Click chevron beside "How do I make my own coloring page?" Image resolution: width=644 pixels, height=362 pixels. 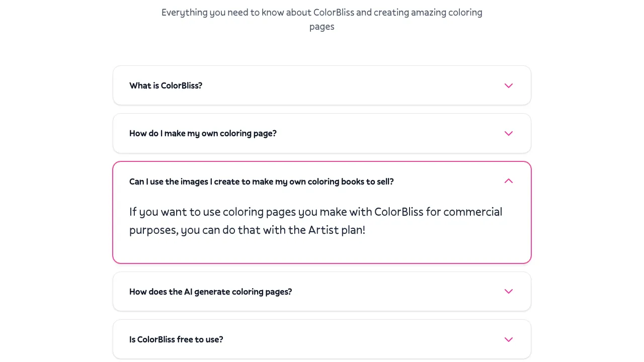coord(509,133)
